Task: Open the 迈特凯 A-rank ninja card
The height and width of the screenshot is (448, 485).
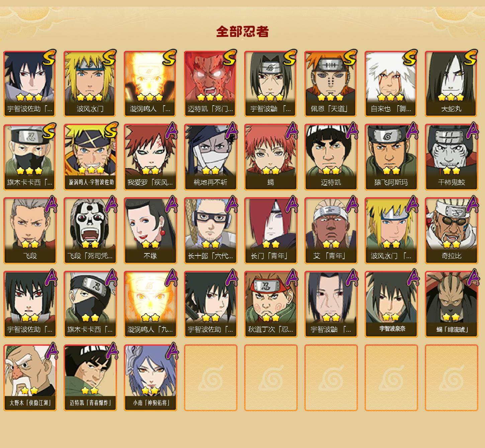Action: [331, 157]
